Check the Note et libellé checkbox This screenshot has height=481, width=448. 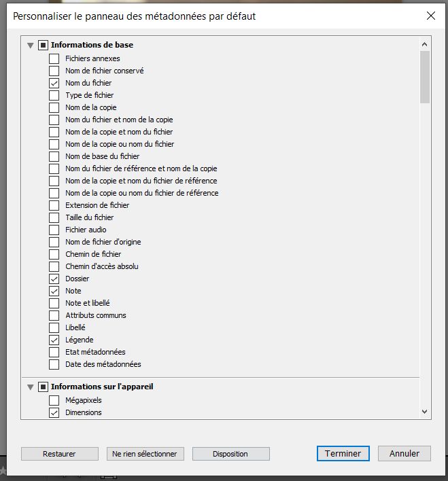click(54, 303)
